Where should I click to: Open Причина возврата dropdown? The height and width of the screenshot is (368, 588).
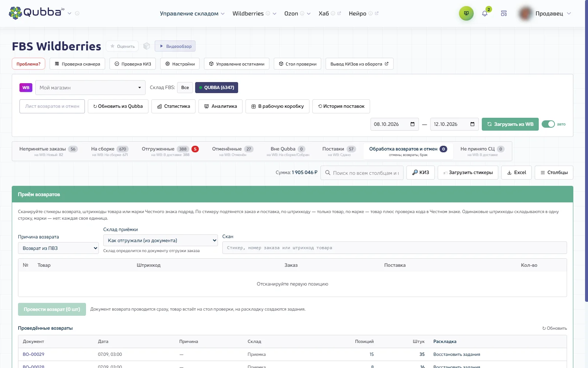click(x=58, y=248)
